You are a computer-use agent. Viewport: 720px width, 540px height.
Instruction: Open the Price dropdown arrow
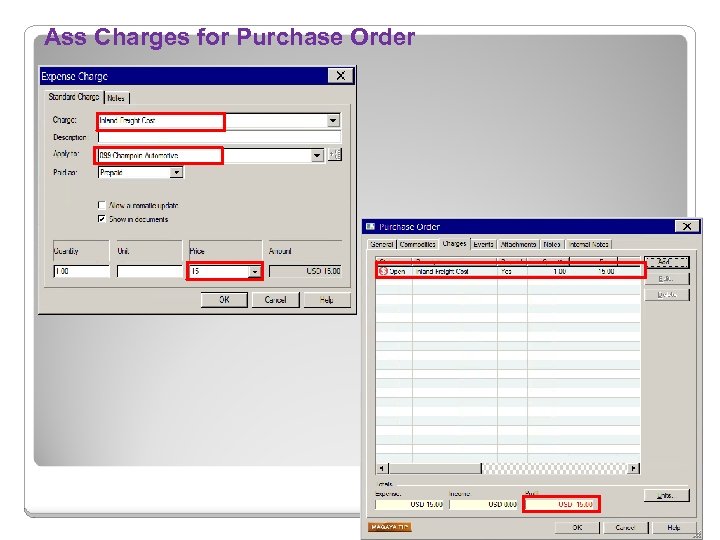click(x=254, y=271)
